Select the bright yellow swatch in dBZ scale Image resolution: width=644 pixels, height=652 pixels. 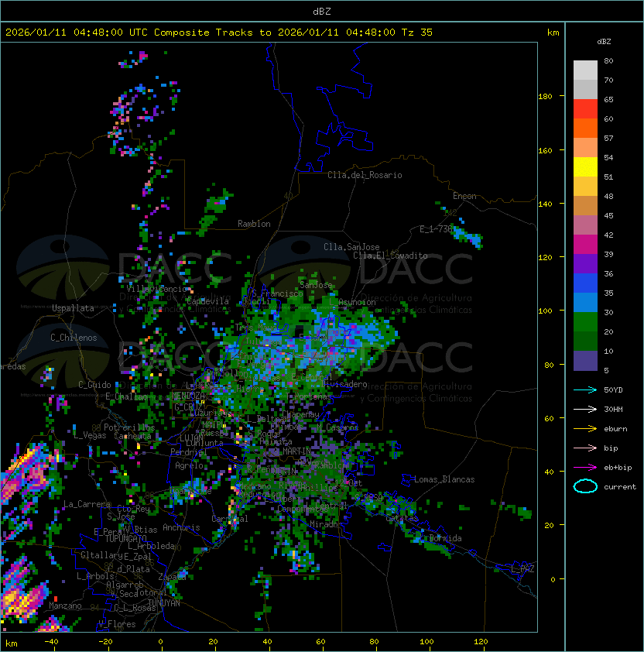pos(585,167)
